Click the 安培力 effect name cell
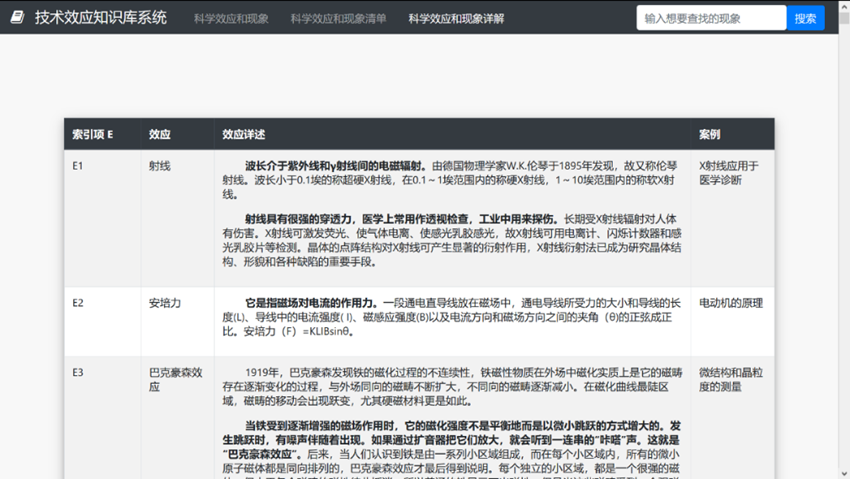Viewport: 850px width, 479px height. point(177,321)
